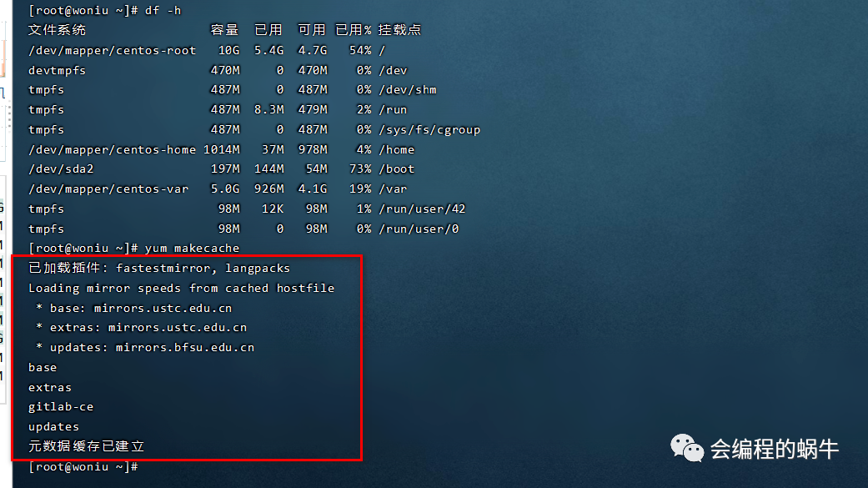
Task: Click the updates: mirrors.bfsu.edu.cn line
Action: point(145,347)
